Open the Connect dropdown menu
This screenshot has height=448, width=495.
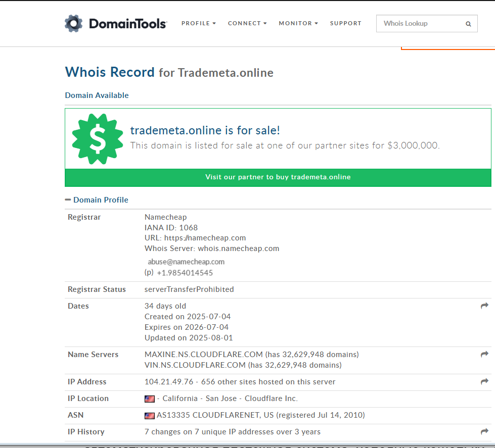[x=248, y=23]
